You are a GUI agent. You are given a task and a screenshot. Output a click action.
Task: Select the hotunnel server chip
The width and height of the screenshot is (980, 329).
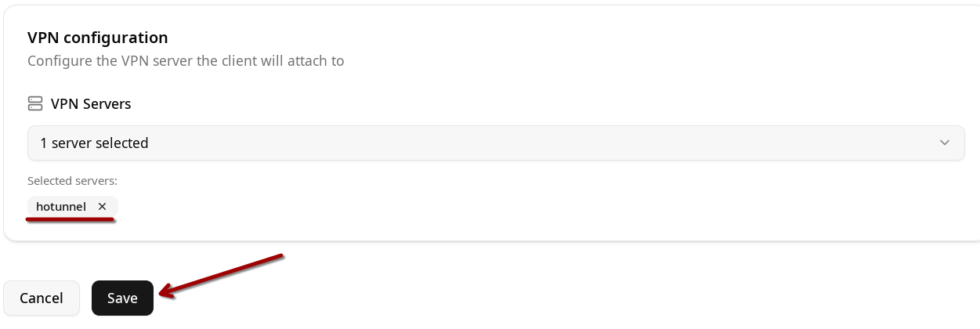coord(63,207)
